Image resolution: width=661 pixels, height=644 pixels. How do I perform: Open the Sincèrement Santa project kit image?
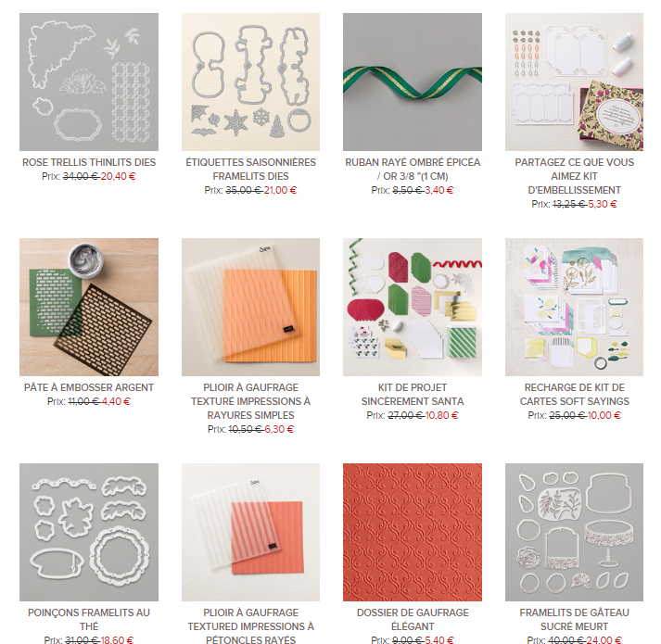click(413, 307)
